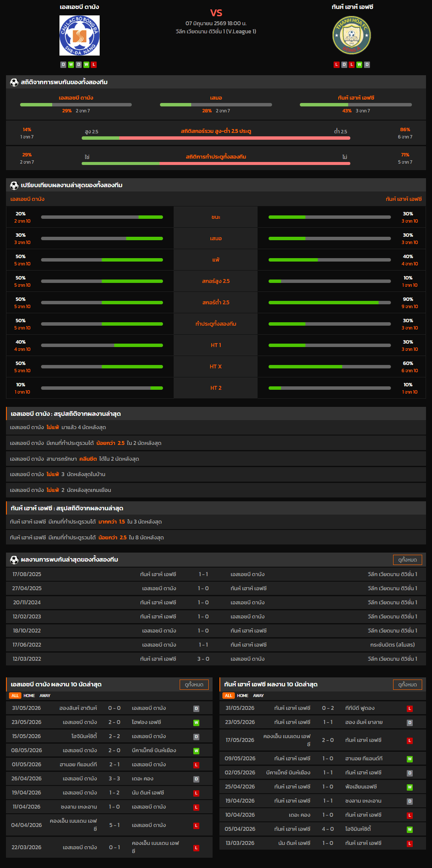432x868 pixels.
Task: Click W badge in the 08/05/2026 row
Action: pyautogui.click(x=196, y=751)
